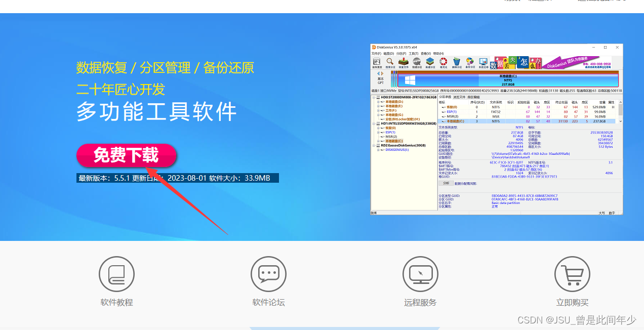Select RD2:EassosDiskGenius(30GB) in the tree
Image resolution: width=644 pixels, height=330 pixels.
(403, 145)
